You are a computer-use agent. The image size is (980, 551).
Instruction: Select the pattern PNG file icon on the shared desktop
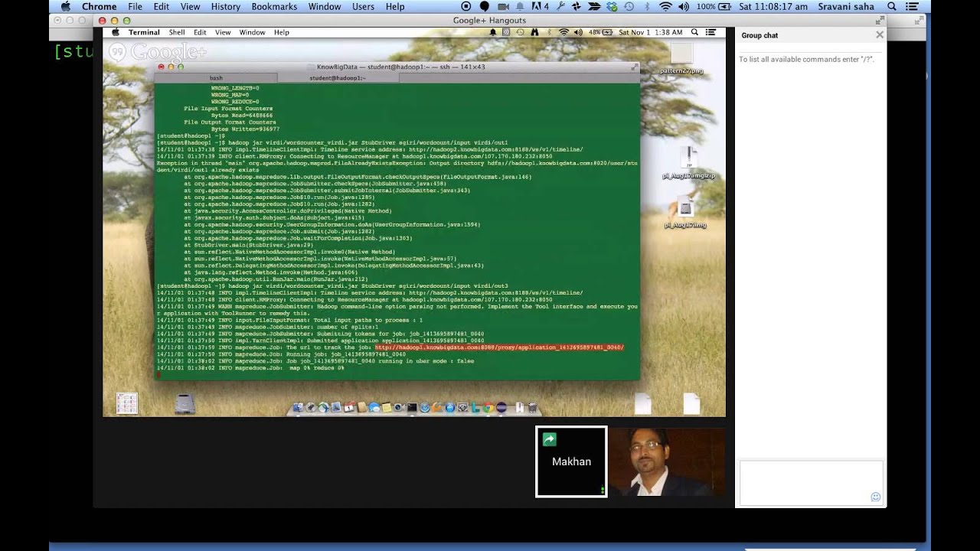tap(681, 59)
